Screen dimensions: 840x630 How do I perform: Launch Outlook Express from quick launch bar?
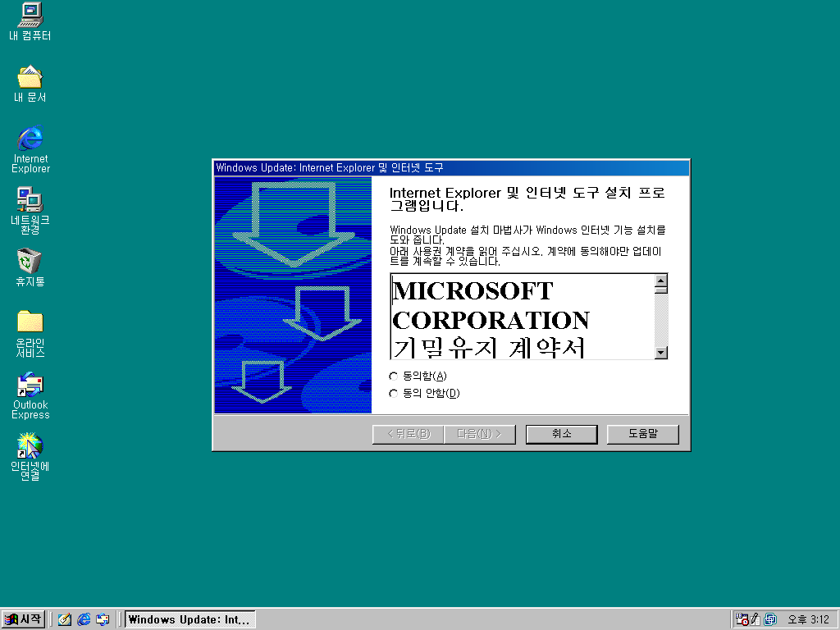tap(103, 619)
